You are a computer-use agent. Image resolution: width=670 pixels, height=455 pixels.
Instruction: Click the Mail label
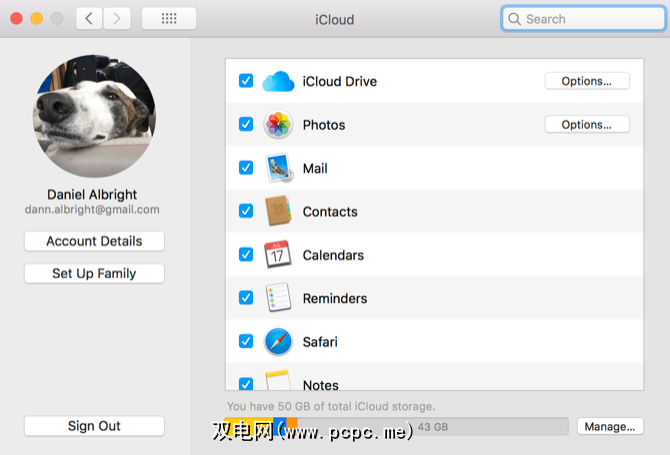click(315, 168)
